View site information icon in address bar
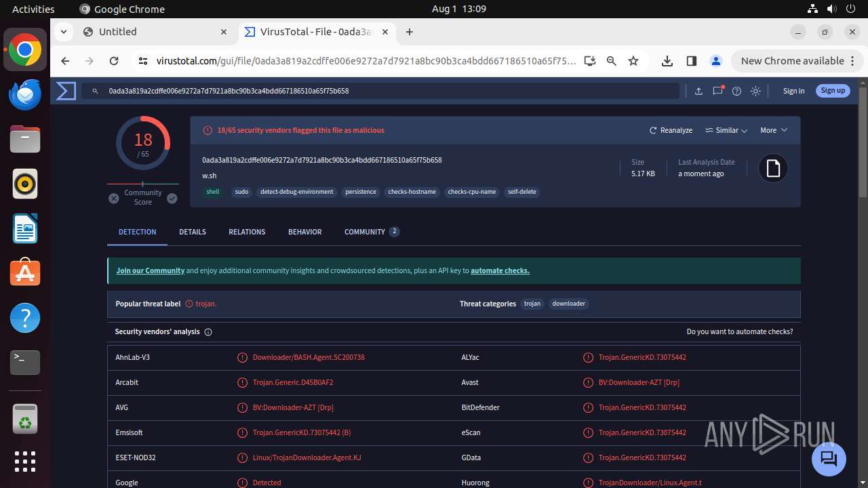 (x=142, y=61)
